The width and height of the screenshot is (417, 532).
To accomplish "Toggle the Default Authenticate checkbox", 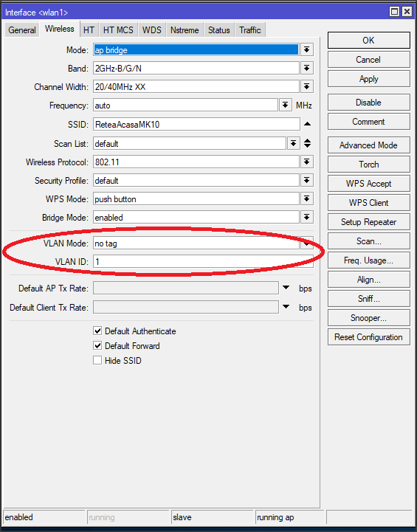I will pos(97,331).
